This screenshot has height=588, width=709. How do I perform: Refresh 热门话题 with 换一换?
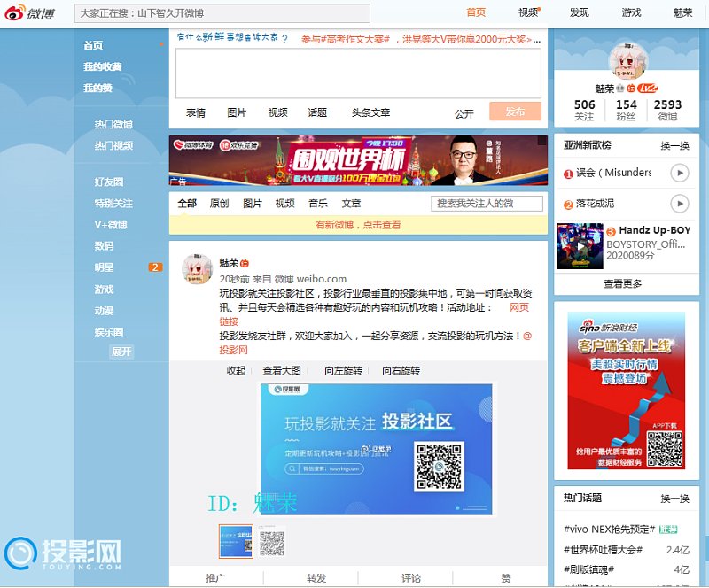(674, 498)
